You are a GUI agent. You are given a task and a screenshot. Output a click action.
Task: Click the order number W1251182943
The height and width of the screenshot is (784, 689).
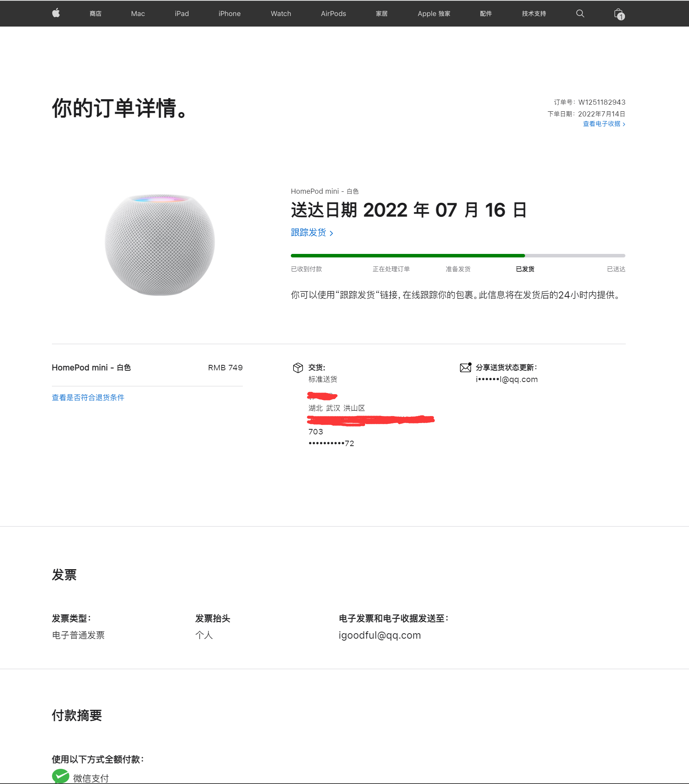tap(602, 102)
